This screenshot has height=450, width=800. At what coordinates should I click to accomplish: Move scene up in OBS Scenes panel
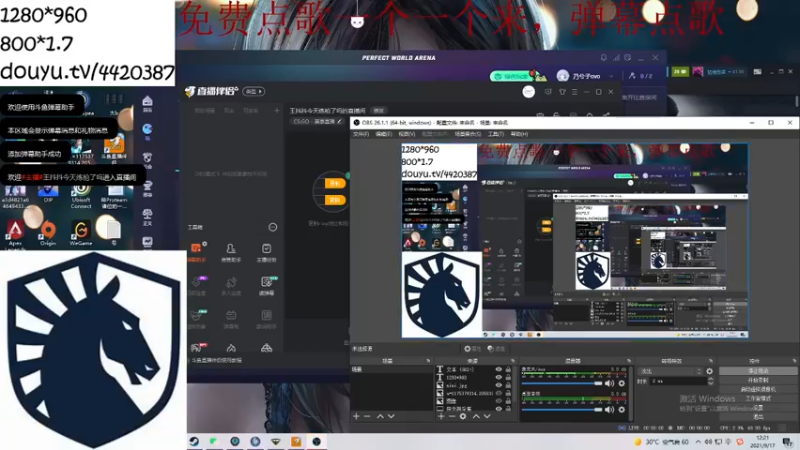[x=380, y=416]
